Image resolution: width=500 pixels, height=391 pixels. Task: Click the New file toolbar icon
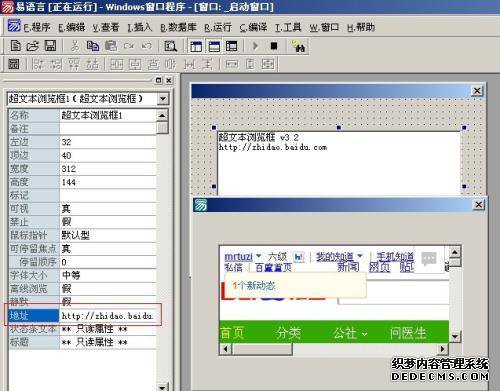click(15, 46)
